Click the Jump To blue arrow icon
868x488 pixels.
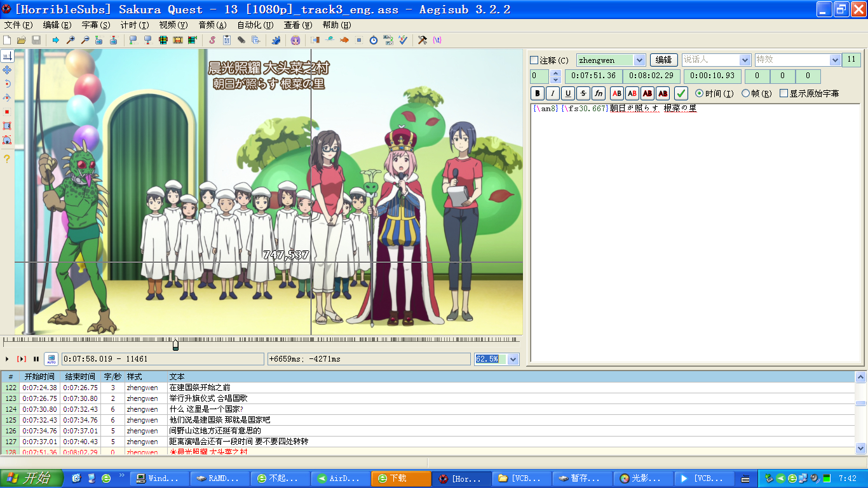[56, 40]
